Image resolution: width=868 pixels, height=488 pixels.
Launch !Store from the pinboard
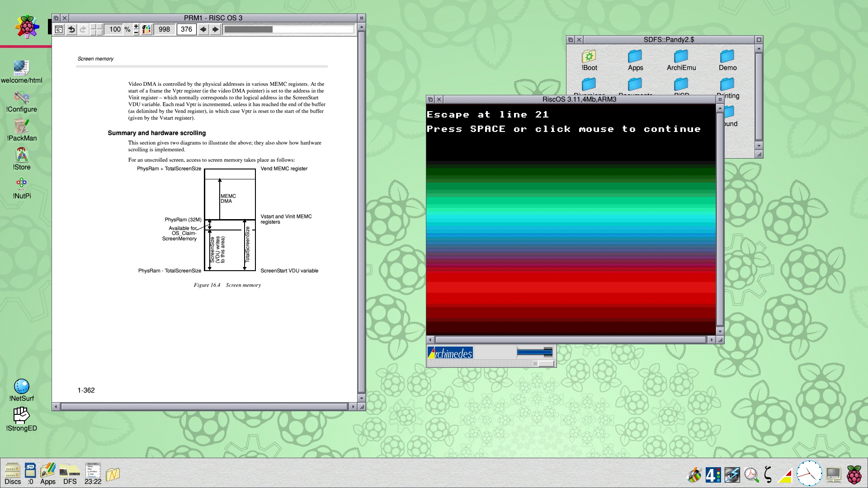coord(21,160)
